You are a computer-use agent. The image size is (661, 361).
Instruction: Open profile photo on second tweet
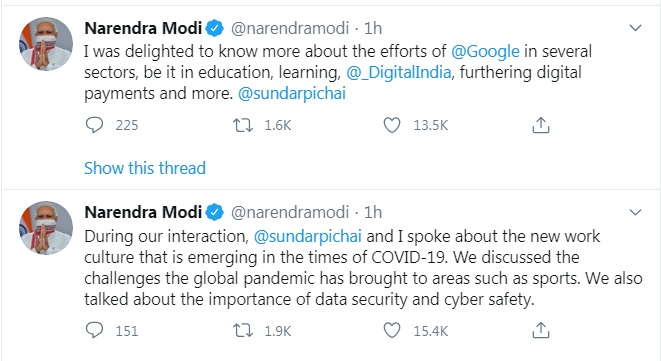[46, 228]
